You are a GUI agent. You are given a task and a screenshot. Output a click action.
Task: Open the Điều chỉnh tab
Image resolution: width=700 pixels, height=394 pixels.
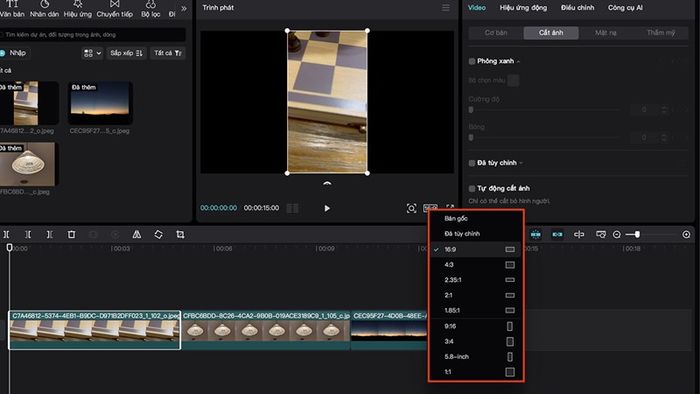click(577, 8)
